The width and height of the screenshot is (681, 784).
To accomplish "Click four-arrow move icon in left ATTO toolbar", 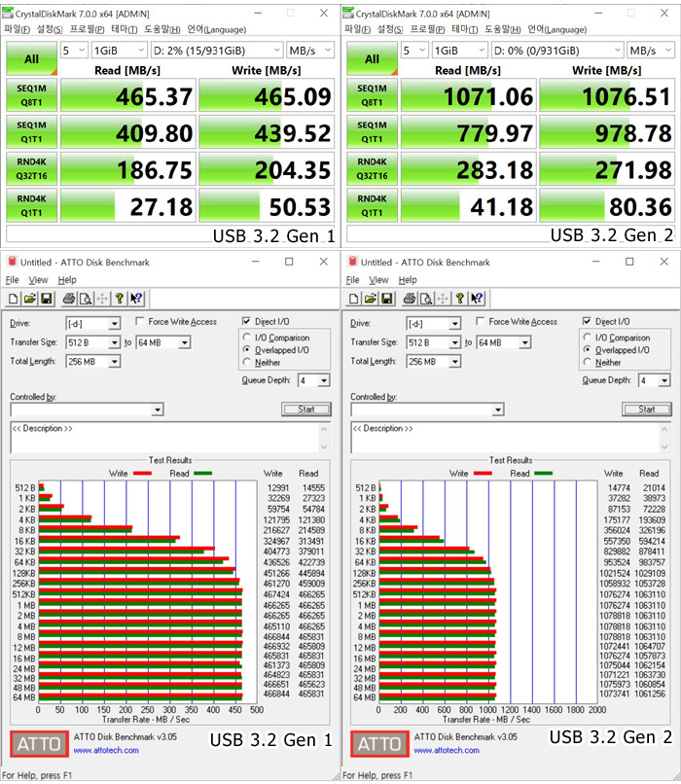I will (x=102, y=299).
